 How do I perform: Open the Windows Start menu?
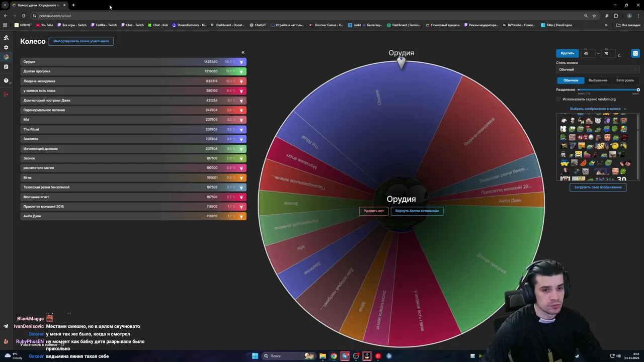pos(255,356)
